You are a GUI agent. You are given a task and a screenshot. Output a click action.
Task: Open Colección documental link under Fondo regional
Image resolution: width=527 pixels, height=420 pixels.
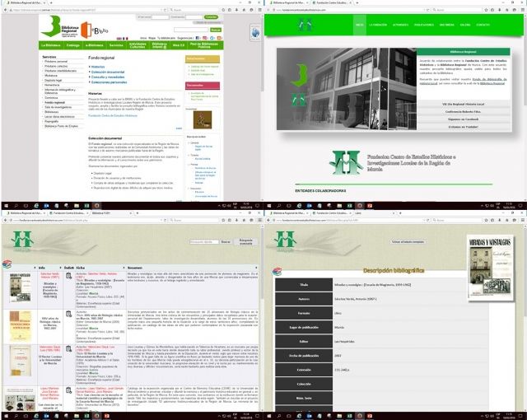[x=108, y=72]
